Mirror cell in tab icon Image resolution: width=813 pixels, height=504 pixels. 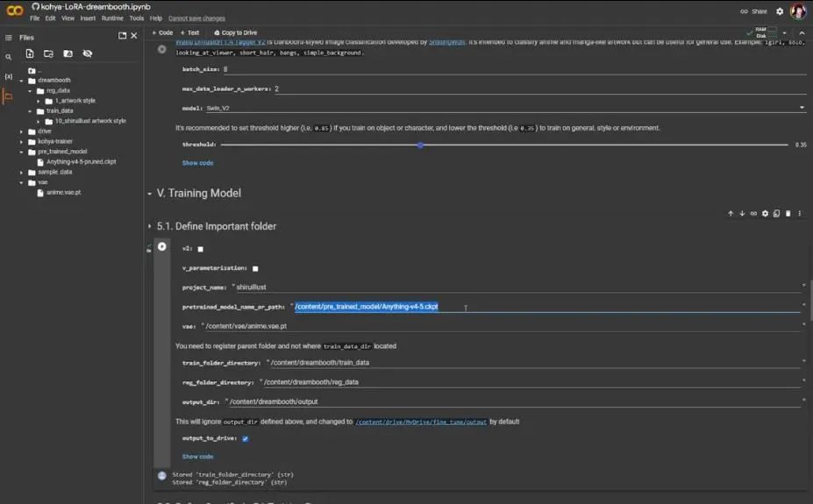(x=776, y=213)
